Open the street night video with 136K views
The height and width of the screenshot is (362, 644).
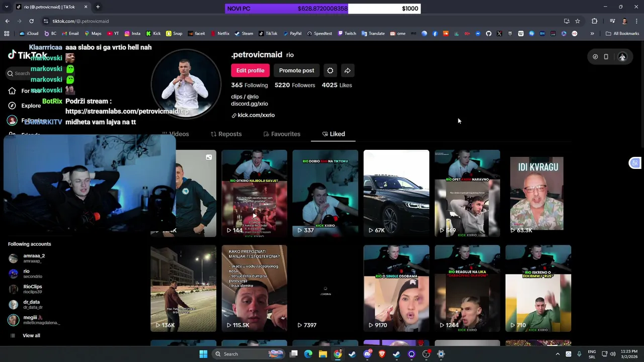pos(184,289)
